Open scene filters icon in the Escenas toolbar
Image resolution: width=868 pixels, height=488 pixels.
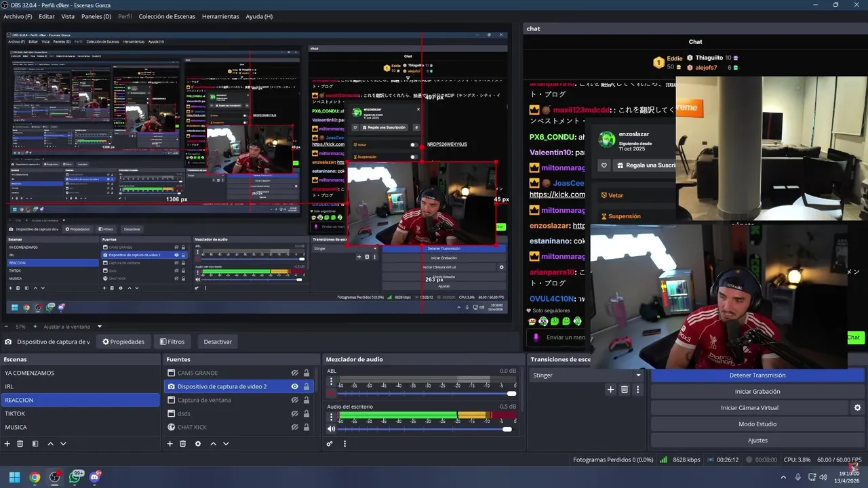coord(35,444)
